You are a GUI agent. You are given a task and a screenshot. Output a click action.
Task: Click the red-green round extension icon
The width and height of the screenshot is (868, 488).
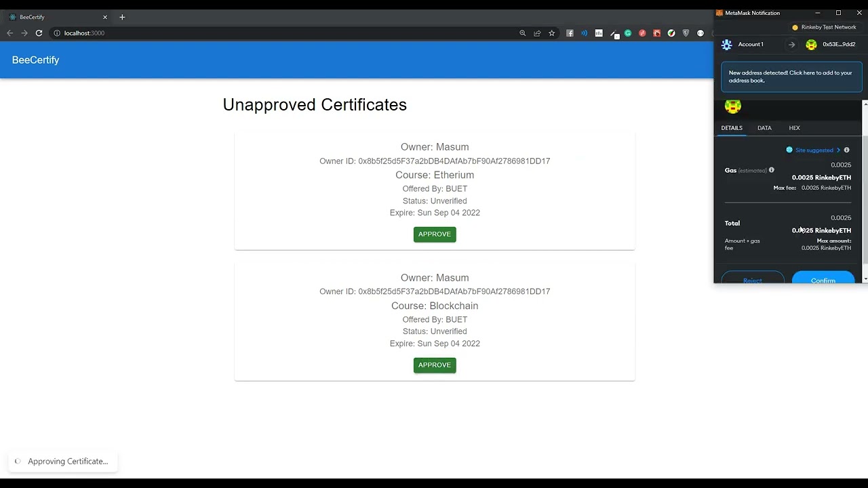(671, 33)
